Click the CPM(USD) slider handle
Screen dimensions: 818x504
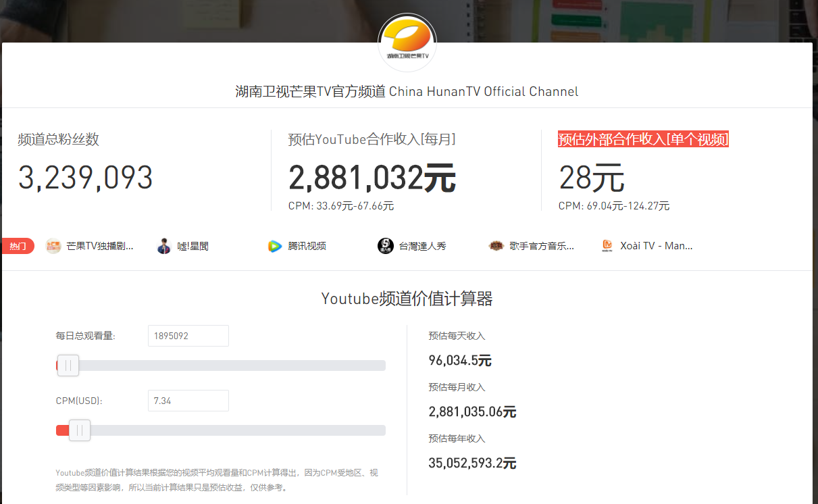point(79,430)
